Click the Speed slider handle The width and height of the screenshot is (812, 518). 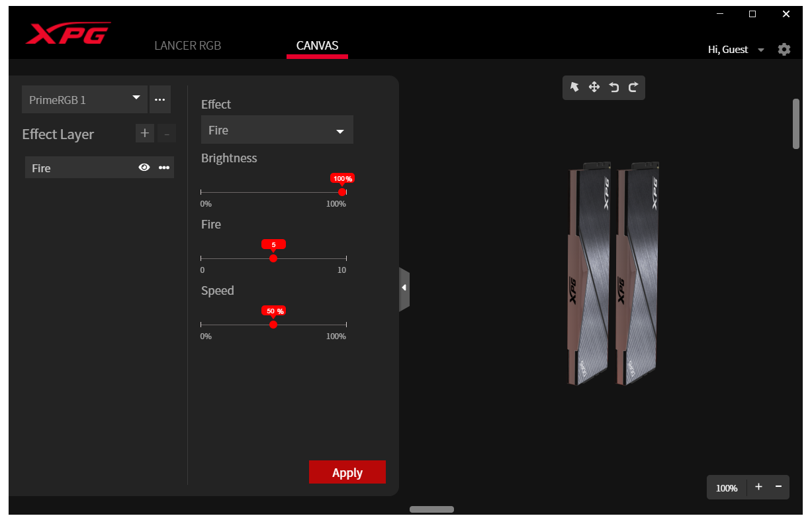click(x=273, y=325)
